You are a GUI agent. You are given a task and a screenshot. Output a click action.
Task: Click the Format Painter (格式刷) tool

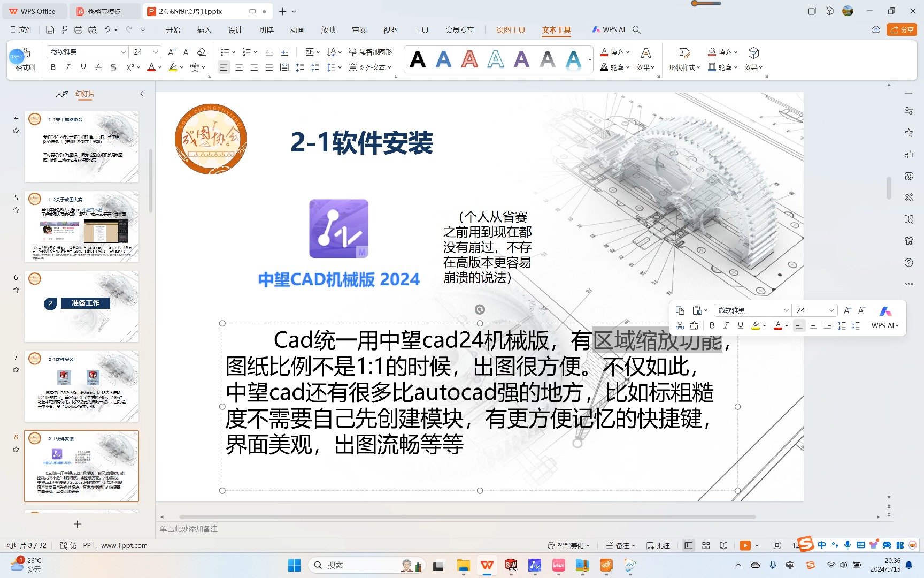click(x=25, y=60)
